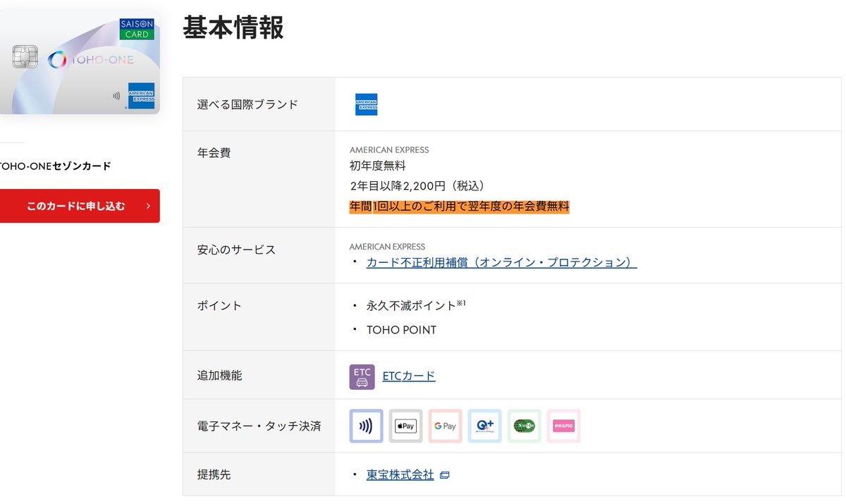
Task: Select the Apple Pay icon
Action: tap(405, 426)
